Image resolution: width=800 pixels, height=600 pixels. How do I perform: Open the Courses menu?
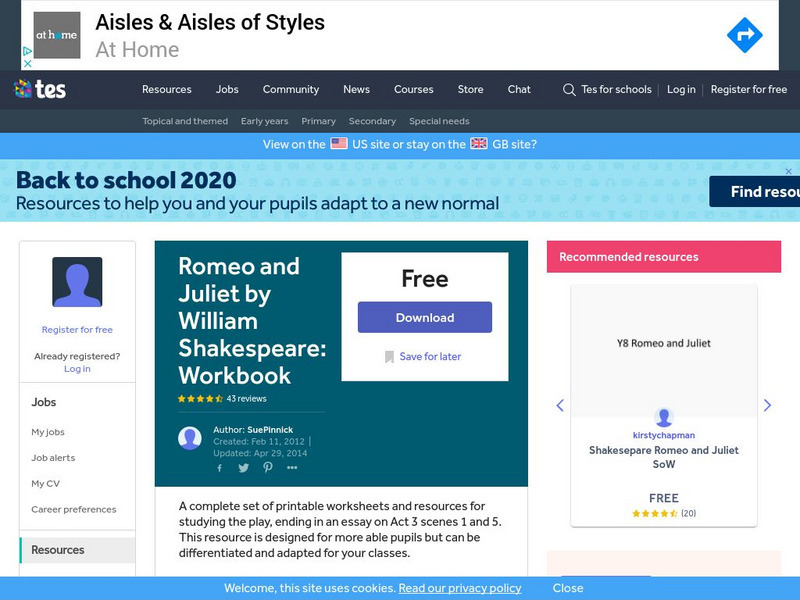[413, 89]
